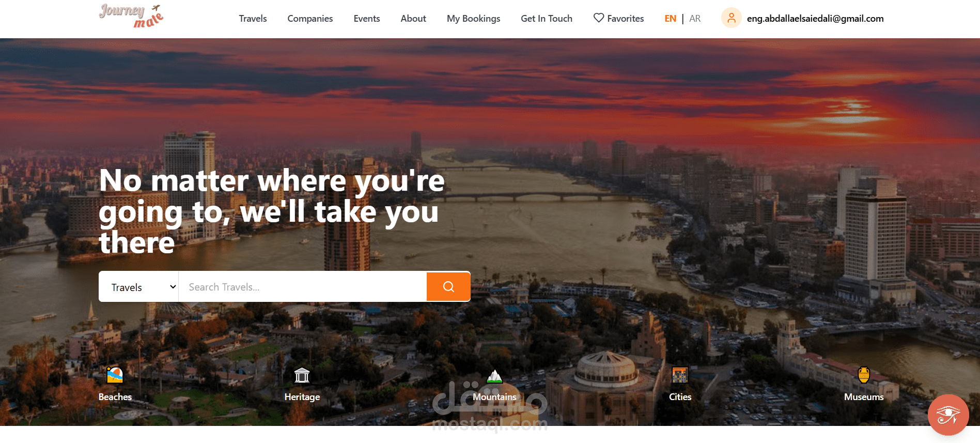Go to the Companies page
This screenshot has height=443, width=980.
coord(310,19)
